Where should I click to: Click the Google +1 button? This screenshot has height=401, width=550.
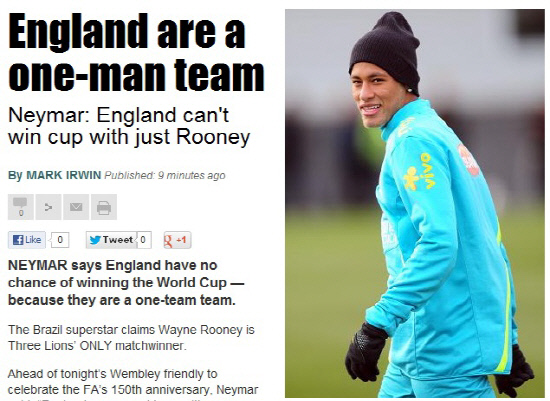click(177, 240)
